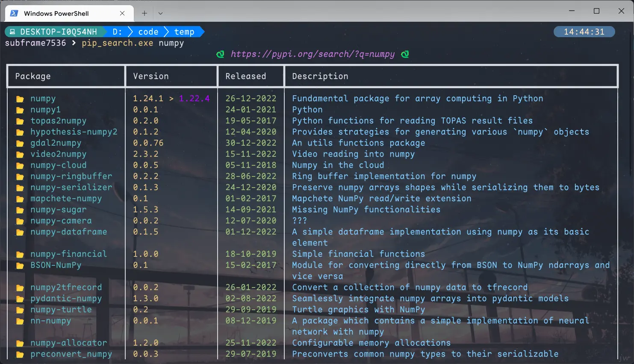The width and height of the screenshot is (634, 364).
Task: Click the folder icon next to numpy-cloud
Action: click(x=20, y=166)
